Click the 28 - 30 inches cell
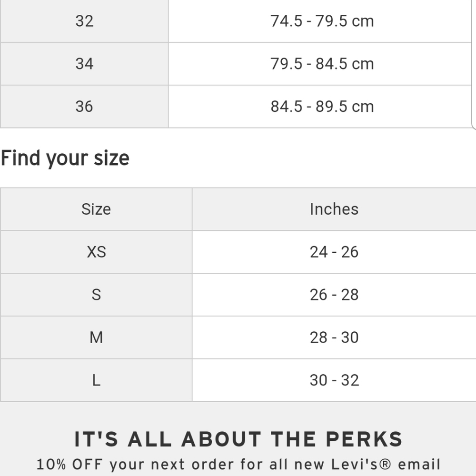The width and height of the screenshot is (476, 476). pyautogui.click(x=334, y=337)
